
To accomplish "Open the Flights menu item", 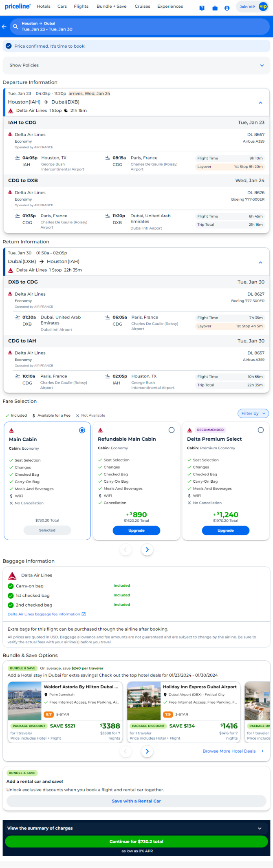I will coord(81,7).
